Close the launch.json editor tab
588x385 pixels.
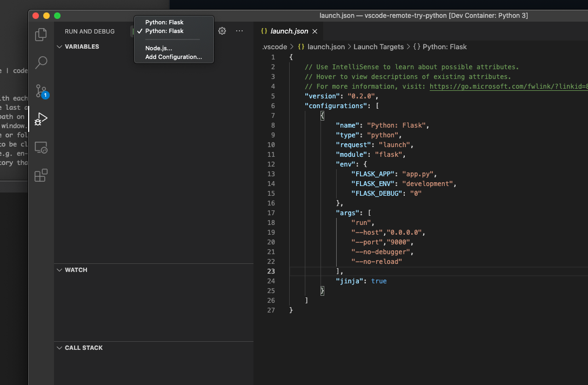coord(315,31)
